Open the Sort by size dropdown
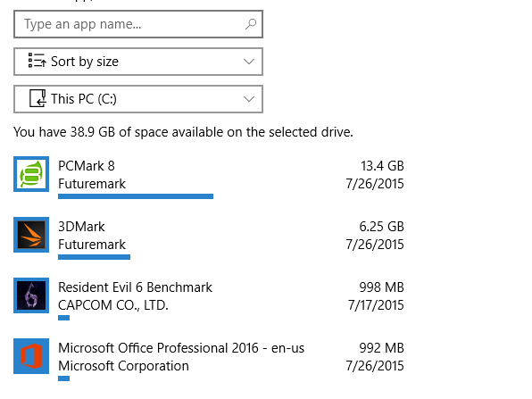 138,62
